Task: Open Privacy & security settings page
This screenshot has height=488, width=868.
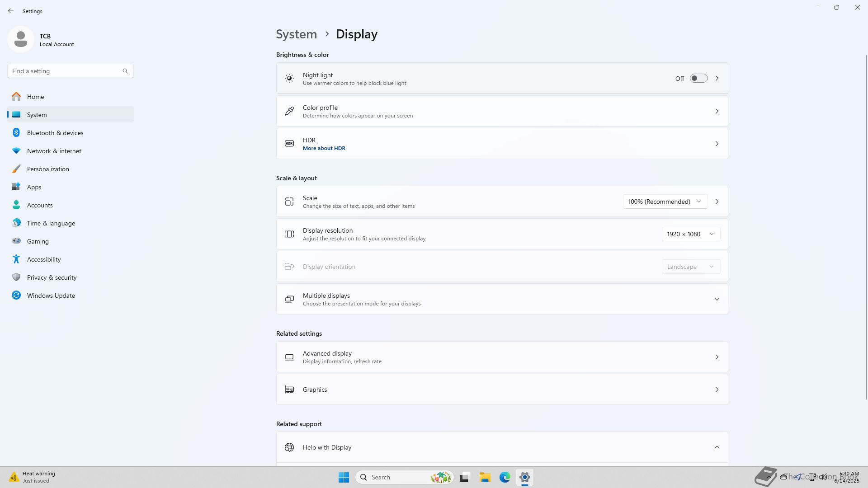Action: pos(52,277)
